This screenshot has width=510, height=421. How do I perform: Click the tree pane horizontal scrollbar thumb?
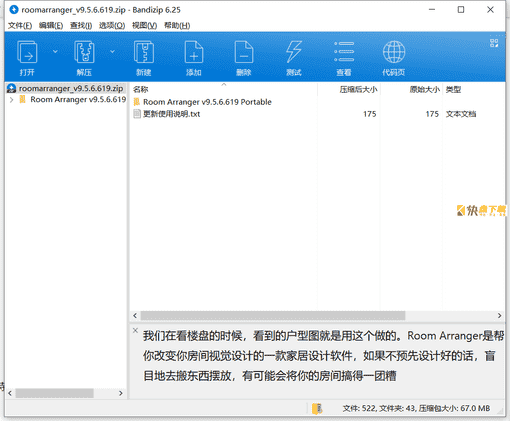54,393
